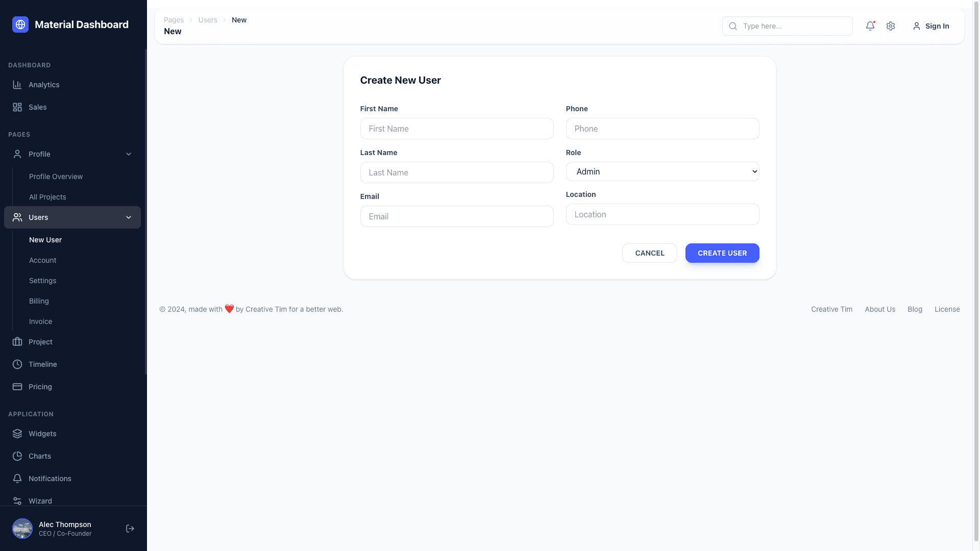
Task: Click the CREATE USER button
Action: (722, 253)
